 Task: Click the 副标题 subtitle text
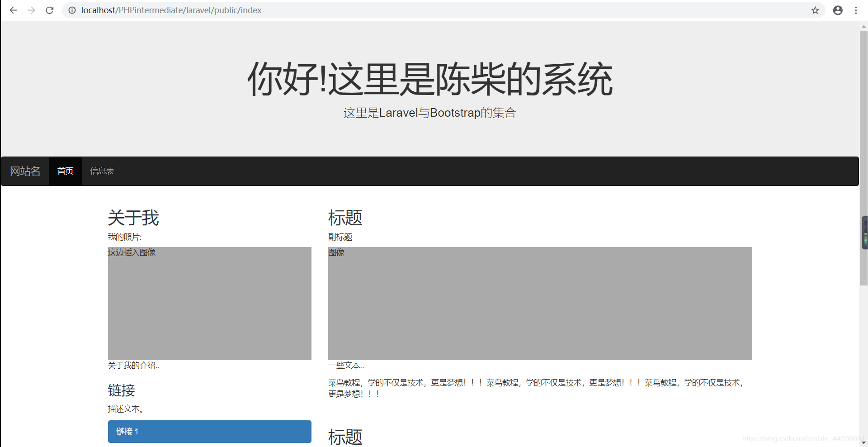click(340, 237)
